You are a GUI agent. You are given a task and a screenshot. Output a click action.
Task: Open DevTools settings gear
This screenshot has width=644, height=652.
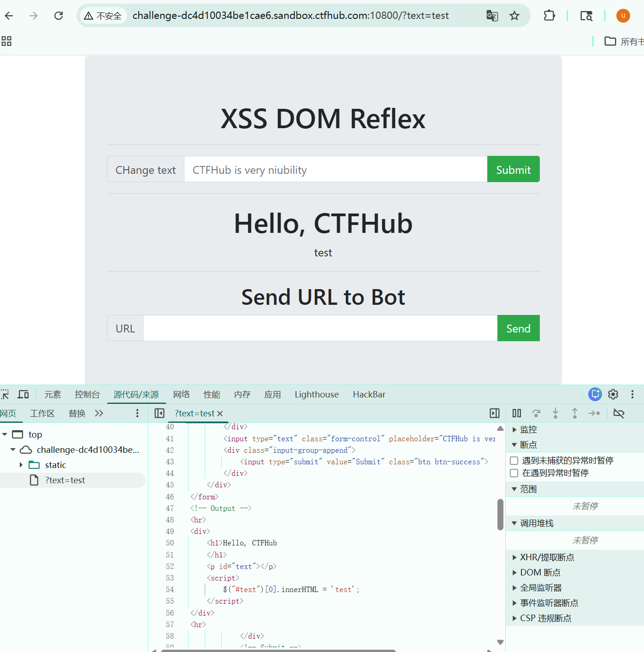pyautogui.click(x=613, y=394)
